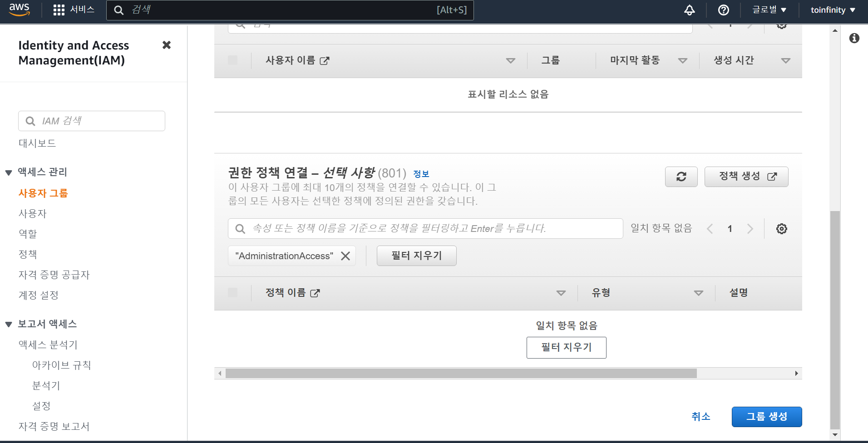The image size is (868, 443).
Task: Open 역할 in the sidebar
Action: (28, 234)
